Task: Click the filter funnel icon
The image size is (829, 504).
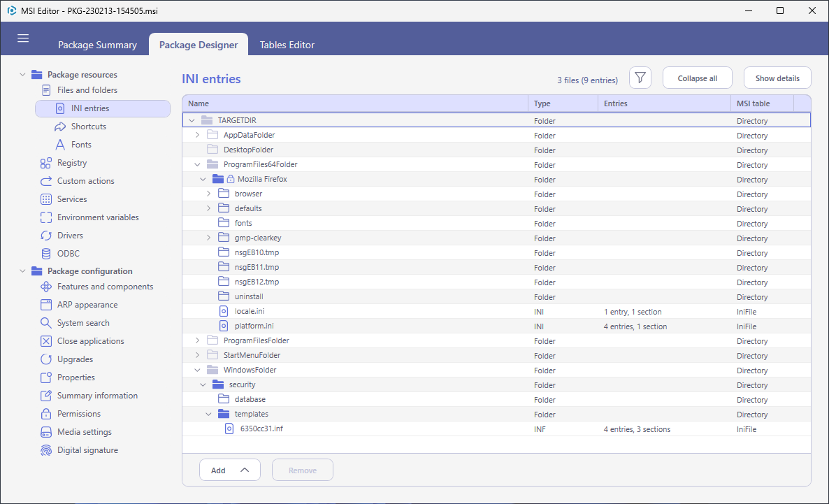Action: (640, 78)
